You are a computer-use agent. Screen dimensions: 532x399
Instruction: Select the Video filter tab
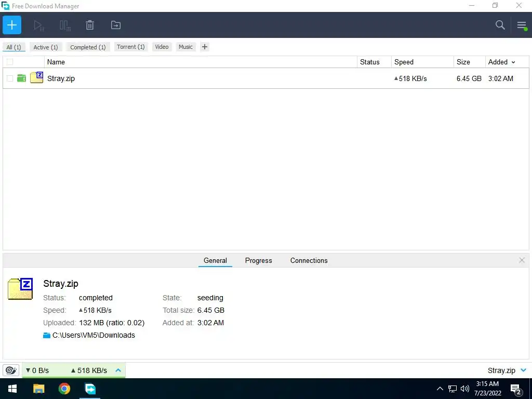click(162, 47)
